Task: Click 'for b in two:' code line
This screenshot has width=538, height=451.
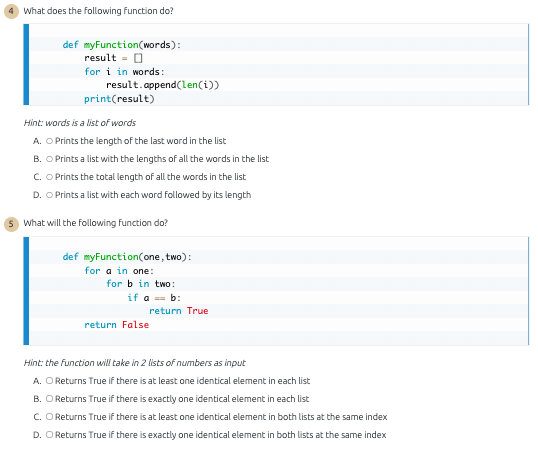Action: tap(141, 284)
